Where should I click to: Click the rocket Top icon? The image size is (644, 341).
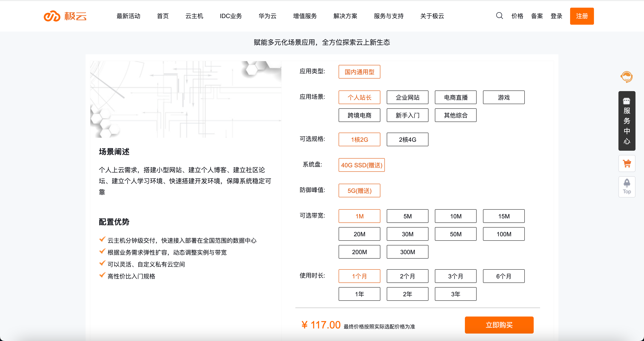627,187
